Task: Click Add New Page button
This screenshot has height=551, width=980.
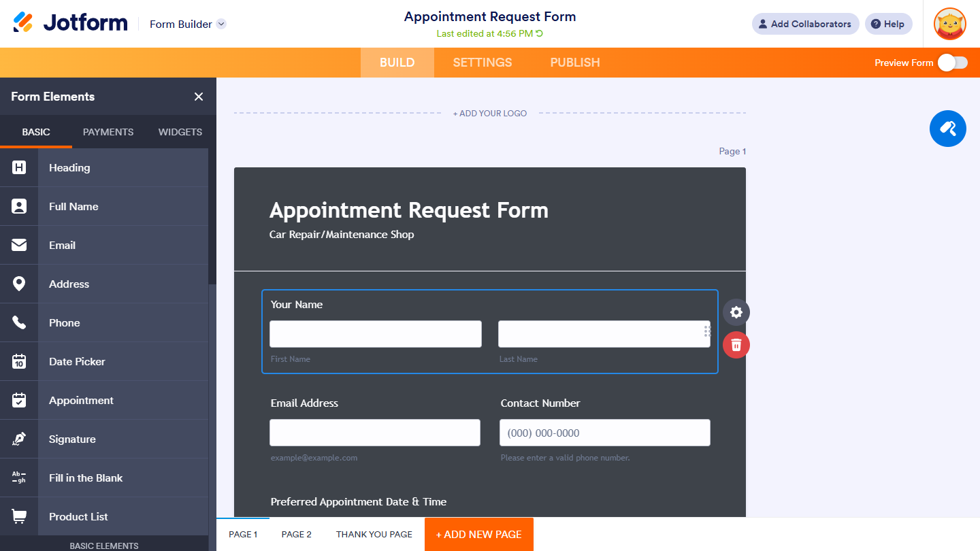Action: pos(479,534)
